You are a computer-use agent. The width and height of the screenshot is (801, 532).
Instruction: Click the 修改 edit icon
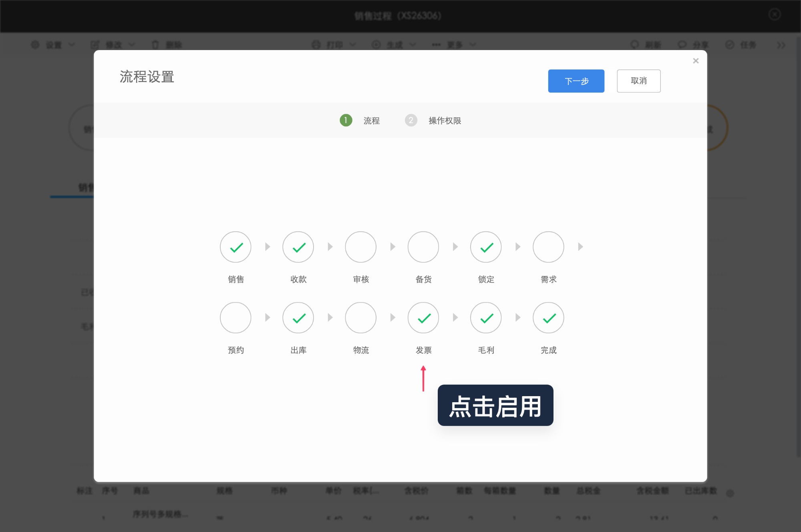(95, 45)
